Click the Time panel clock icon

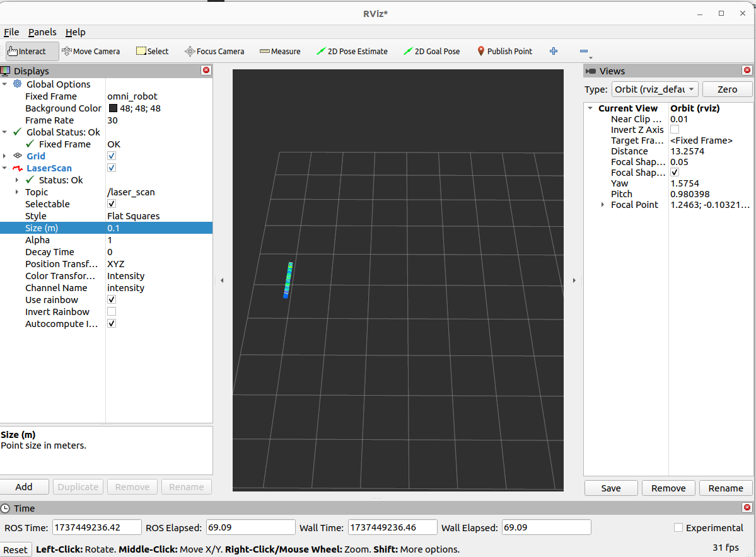5,508
